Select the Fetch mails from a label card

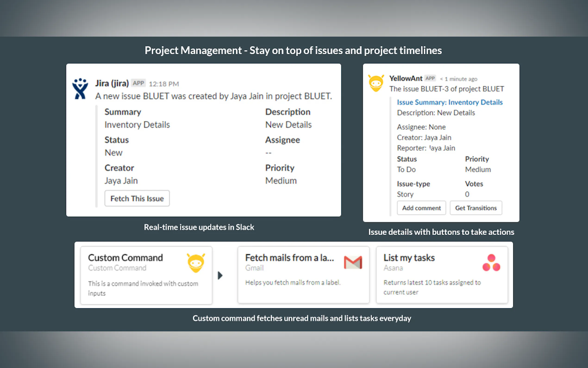pyautogui.click(x=303, y=275)
